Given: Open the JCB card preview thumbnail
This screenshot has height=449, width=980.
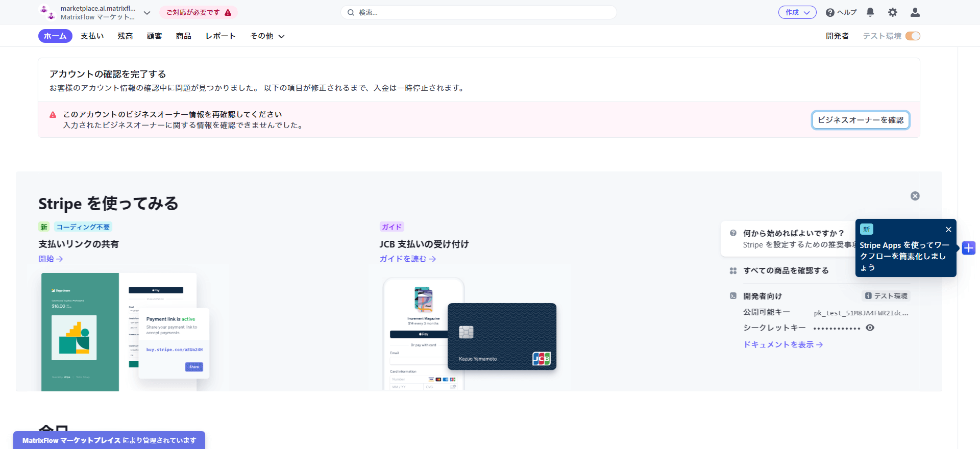Looking at the screenshot, I should pyautogui.click(x=470, y=334).
